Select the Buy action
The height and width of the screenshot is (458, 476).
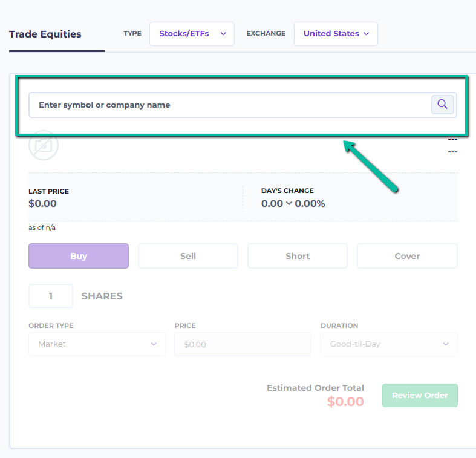point(79,256)
